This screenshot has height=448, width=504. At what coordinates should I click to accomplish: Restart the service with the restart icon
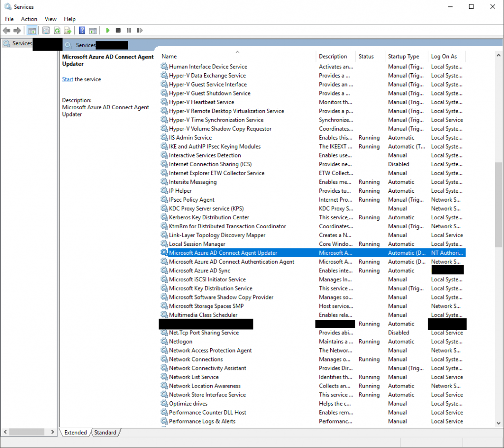[x=139, y=30]
